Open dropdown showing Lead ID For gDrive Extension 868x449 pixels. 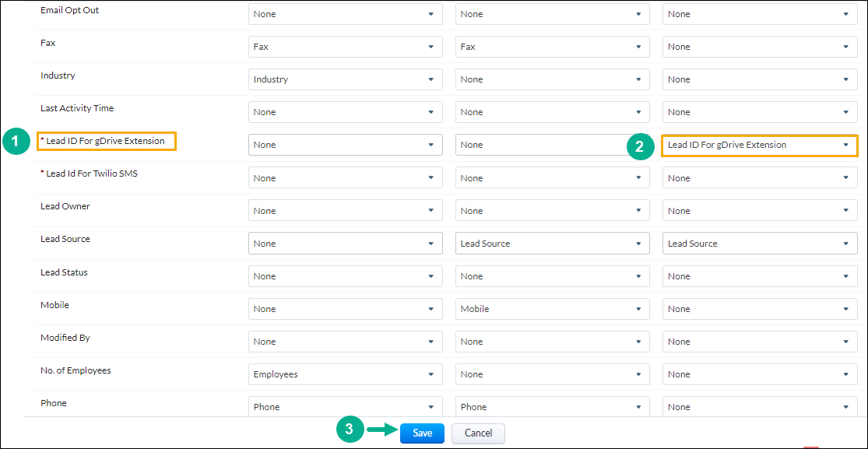tap(759, 145)
